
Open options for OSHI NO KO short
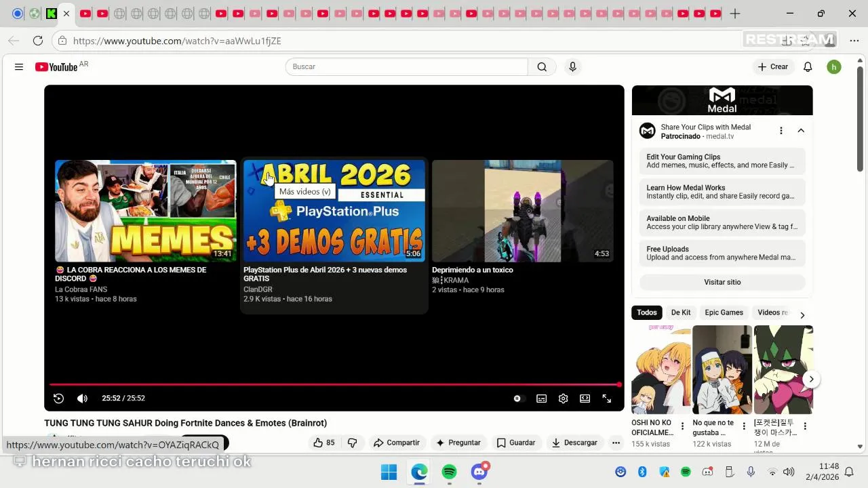(683, 426)
